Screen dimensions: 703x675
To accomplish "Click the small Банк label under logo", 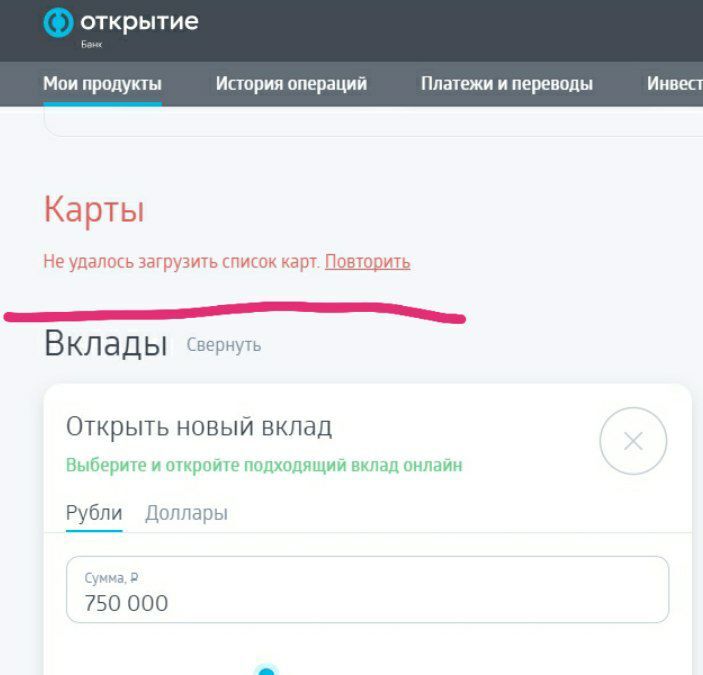I will coord(91,44).
